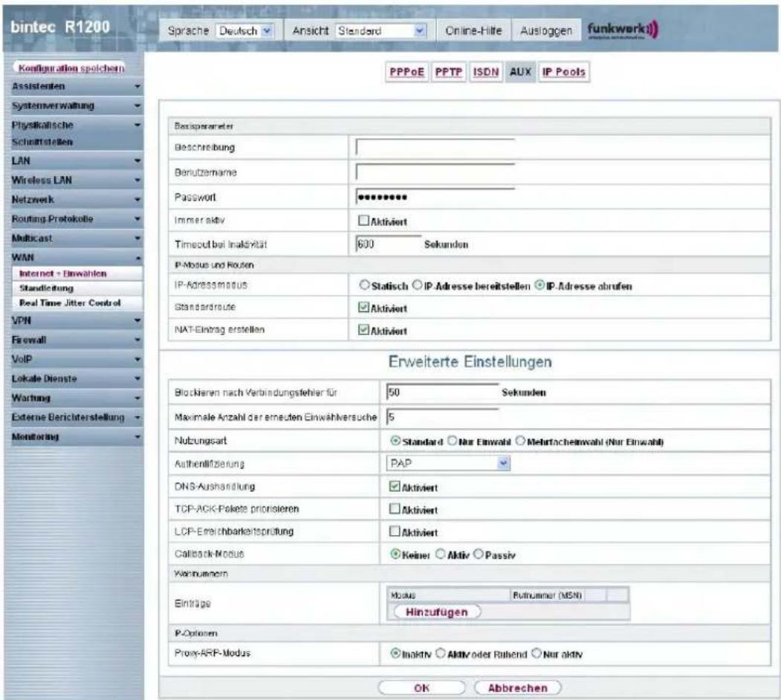The image size is (781, 700).
Task: Select Nutzungsart Standard radio
Action: [395, 441]
